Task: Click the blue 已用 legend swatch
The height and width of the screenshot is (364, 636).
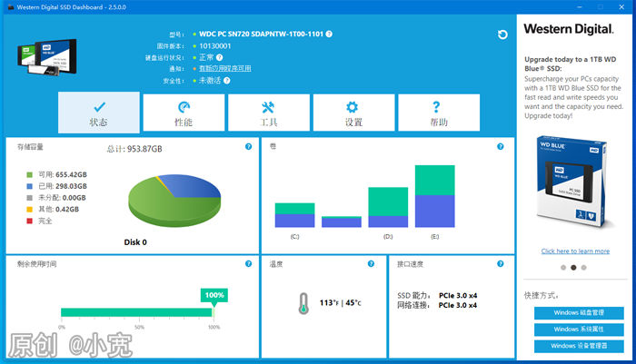Action: click(29, 186)
